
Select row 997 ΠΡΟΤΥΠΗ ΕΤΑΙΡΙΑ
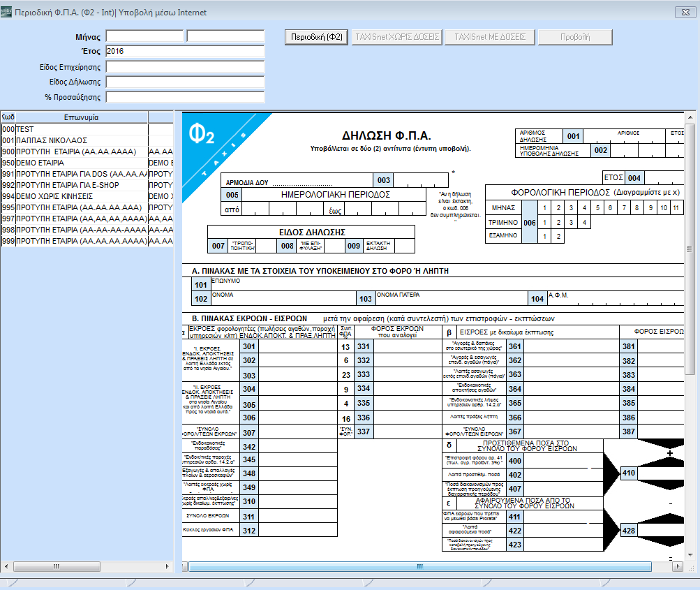[87, 219]
